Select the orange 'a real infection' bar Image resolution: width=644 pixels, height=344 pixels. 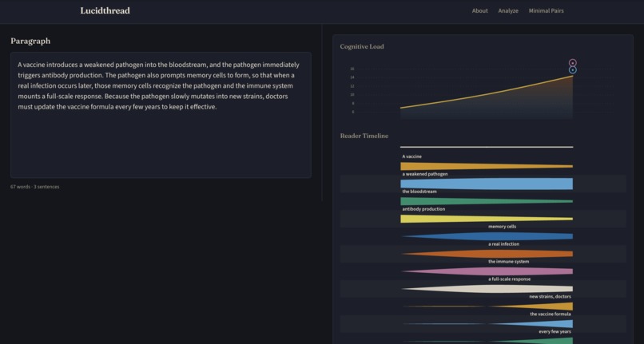pyautogui.click(x=487, y=254)
